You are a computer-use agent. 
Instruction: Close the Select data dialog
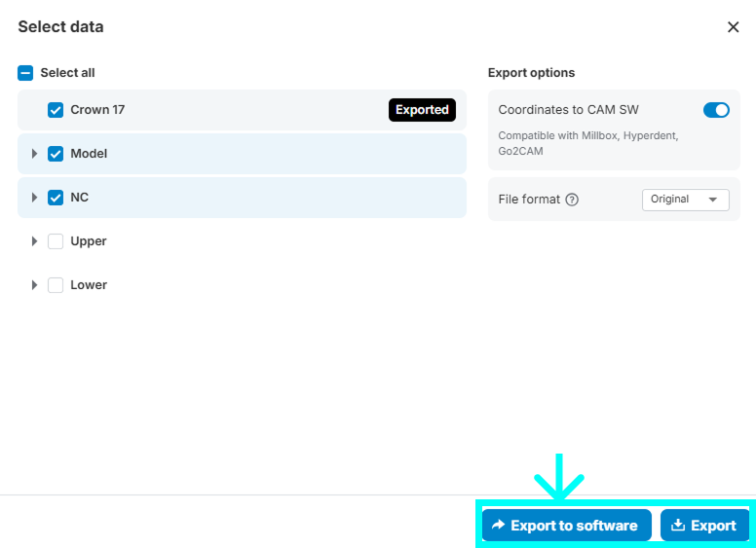(734, 27)
